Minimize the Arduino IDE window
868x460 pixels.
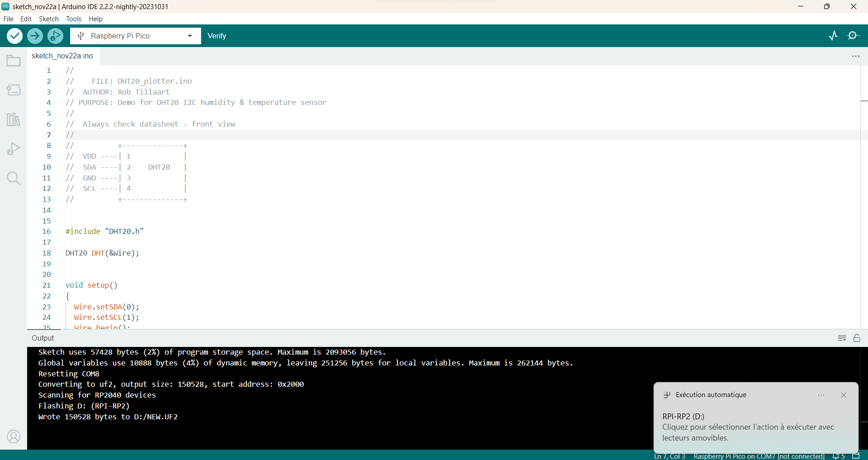pos(801,6)
